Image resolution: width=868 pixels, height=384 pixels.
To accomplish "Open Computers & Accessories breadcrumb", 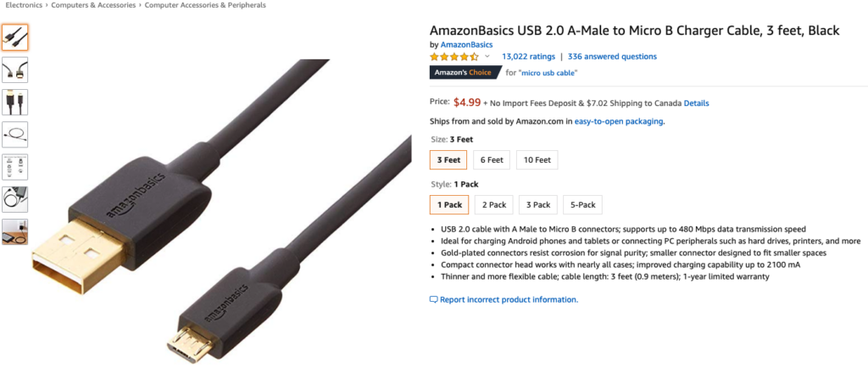I will [93, 5].
